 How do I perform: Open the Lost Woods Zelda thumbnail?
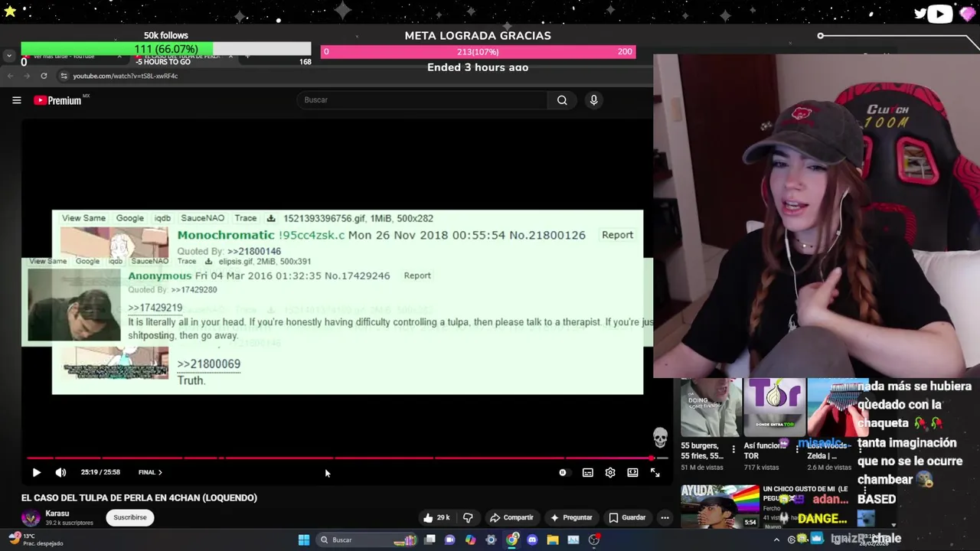tap(838, 407)
